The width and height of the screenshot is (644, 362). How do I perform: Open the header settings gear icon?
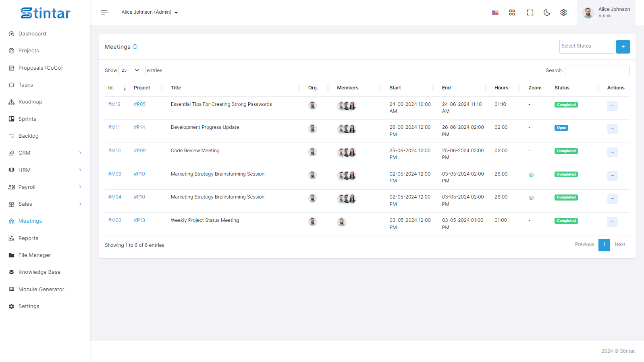563,12
